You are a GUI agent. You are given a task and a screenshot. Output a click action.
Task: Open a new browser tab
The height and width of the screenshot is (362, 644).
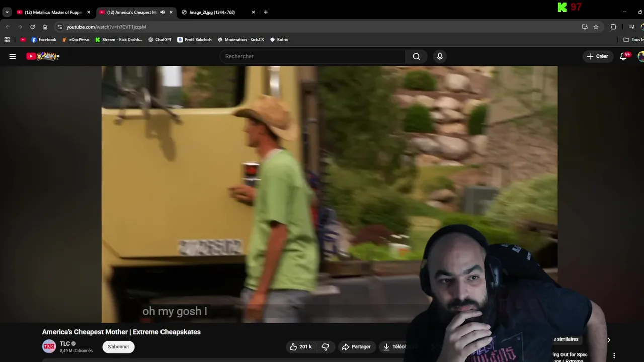[x=266, y=12]
